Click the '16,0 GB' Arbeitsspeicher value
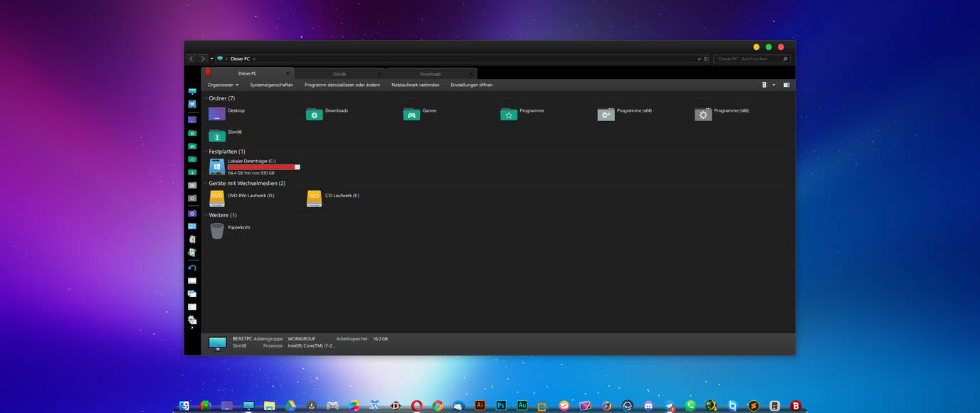 (x=380, y=339)
